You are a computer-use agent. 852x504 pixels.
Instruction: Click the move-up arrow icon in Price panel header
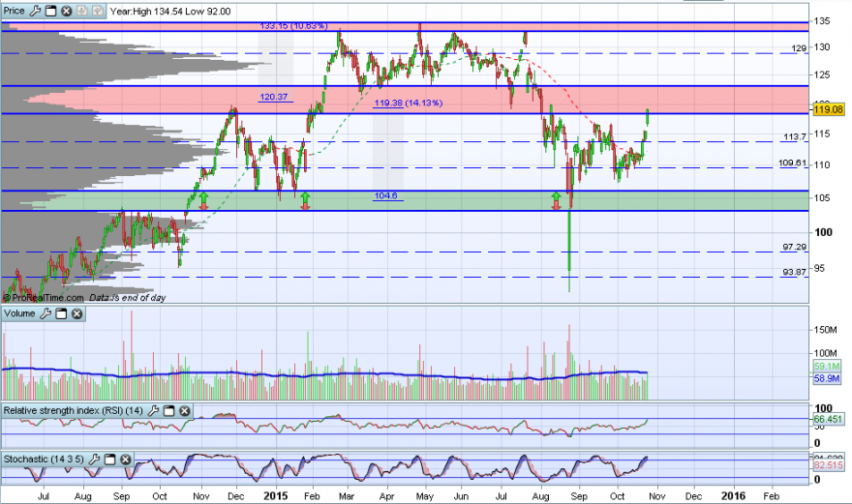pos(97,11)
